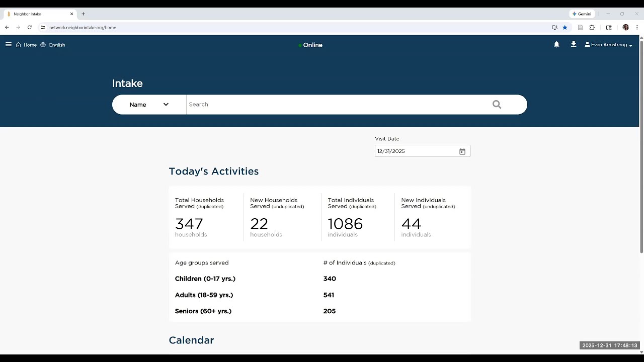
Task: Open Chrome three-dot menu
Action: pyautogui.click(x=637, y=28)
